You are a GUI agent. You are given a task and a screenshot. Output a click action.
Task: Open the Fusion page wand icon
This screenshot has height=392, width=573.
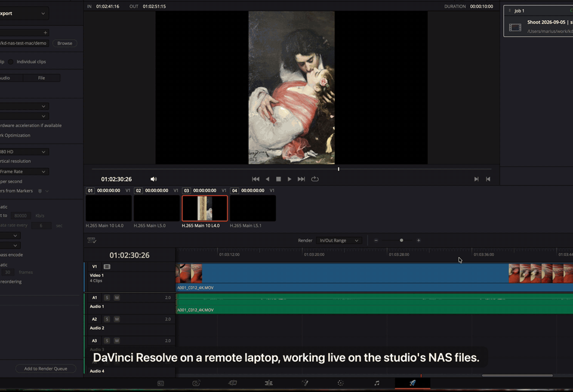pyautogui.click(x=305, y=383)
